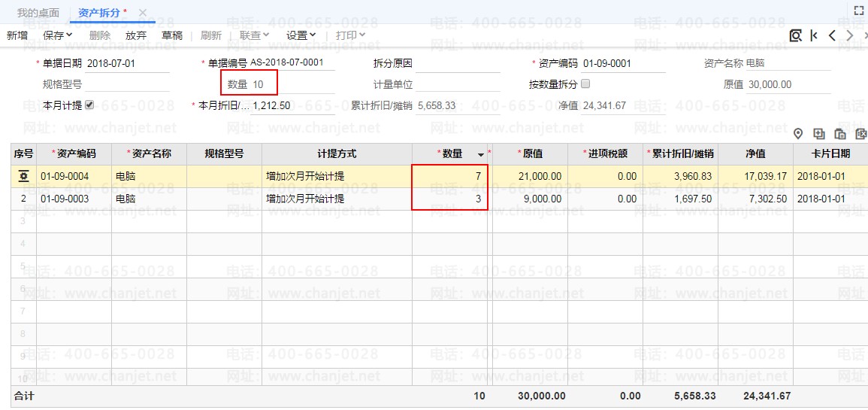The width and height of the screenshot is (868, 410).
Task: Click the copy row icon above table
Action: [839, 133]
